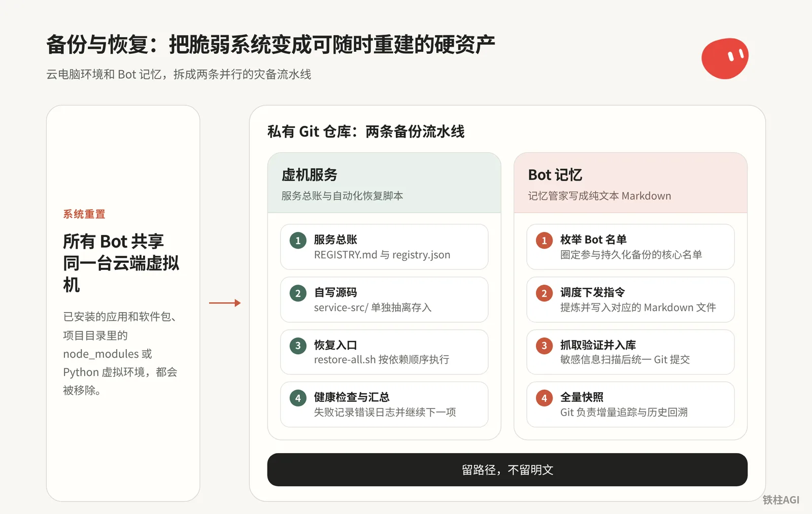Select text service-src/ 单独抽离存入

tap(373, 307)
